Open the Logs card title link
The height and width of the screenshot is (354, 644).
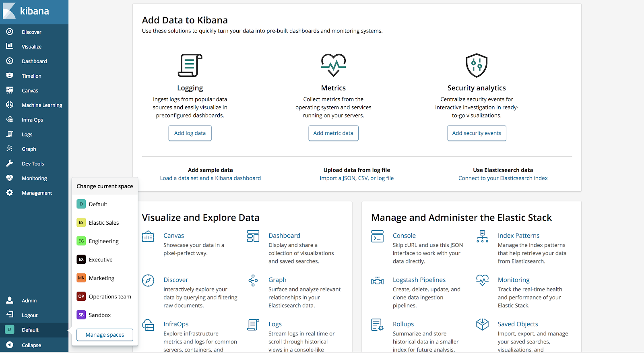(x=275, y=324)
